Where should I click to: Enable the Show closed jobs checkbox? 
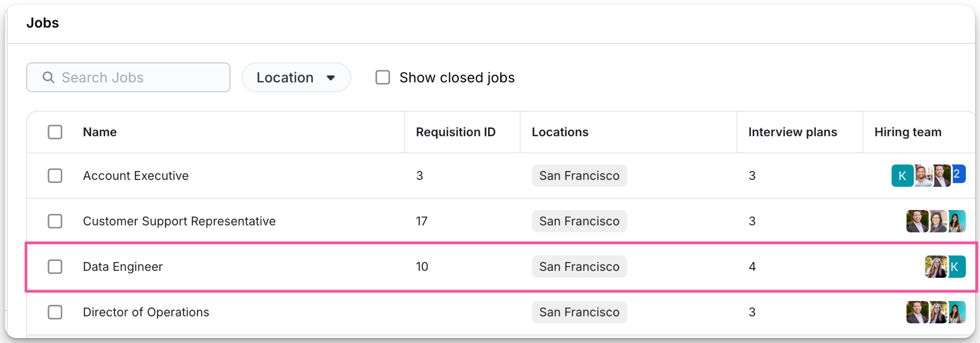coord(382,78)
